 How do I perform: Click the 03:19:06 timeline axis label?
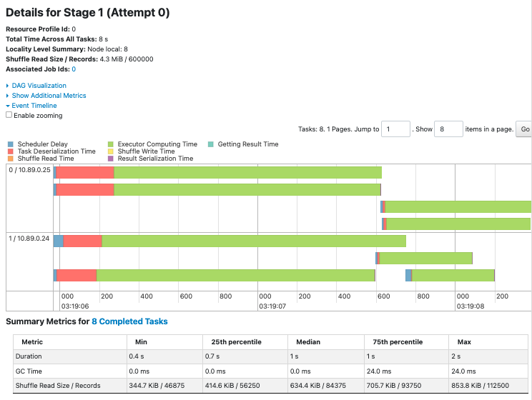75,306
